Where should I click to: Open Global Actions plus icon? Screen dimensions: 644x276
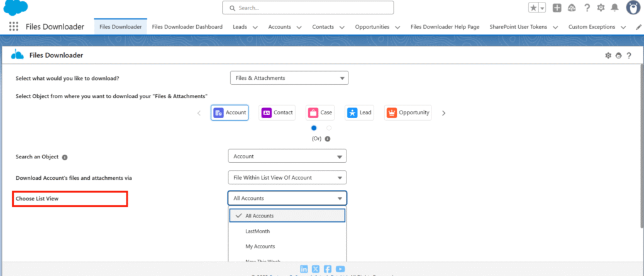click(x=557, y=8)
